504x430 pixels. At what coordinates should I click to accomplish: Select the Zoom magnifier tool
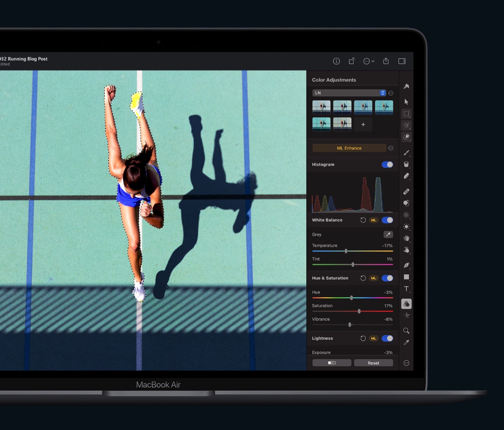pos(406,331)
